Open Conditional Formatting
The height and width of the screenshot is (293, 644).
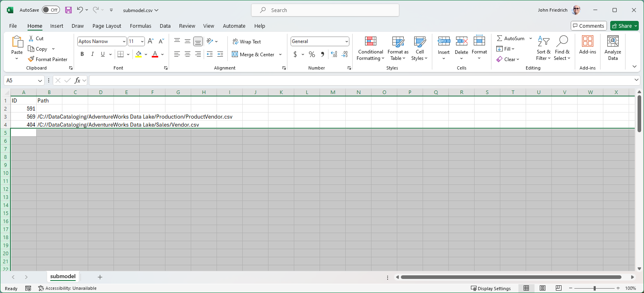tap(370, 48)
